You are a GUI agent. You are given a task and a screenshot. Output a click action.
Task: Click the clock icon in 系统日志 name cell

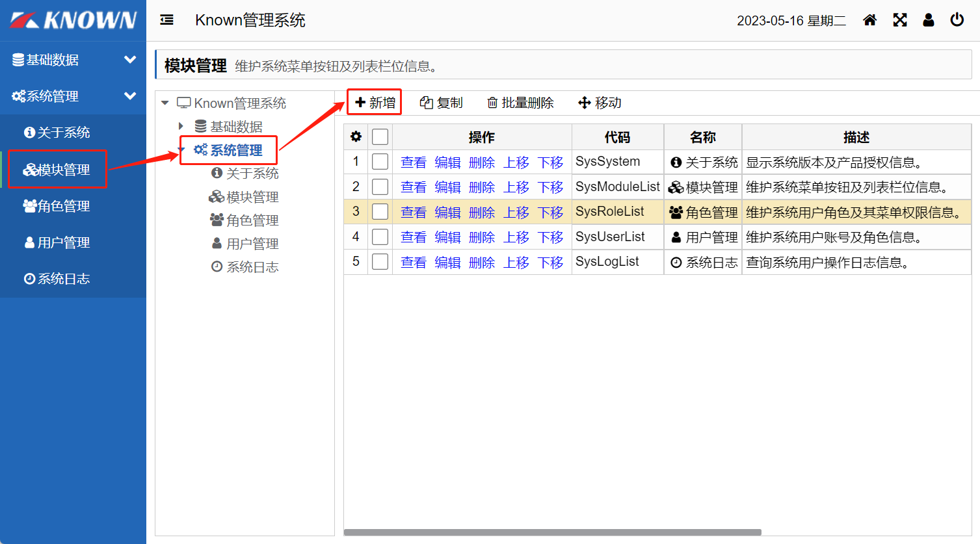[x=676, y=263]
